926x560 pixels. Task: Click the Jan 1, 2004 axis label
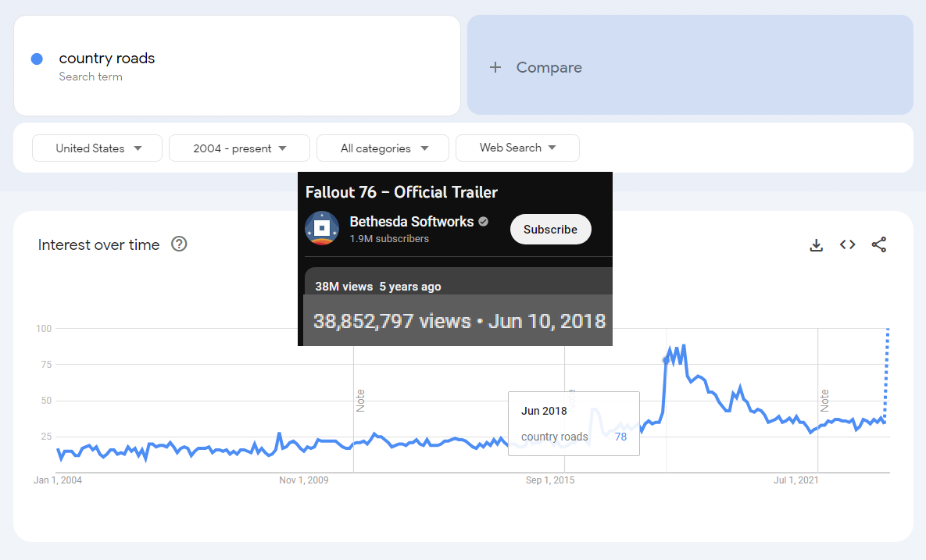(58, 480)
